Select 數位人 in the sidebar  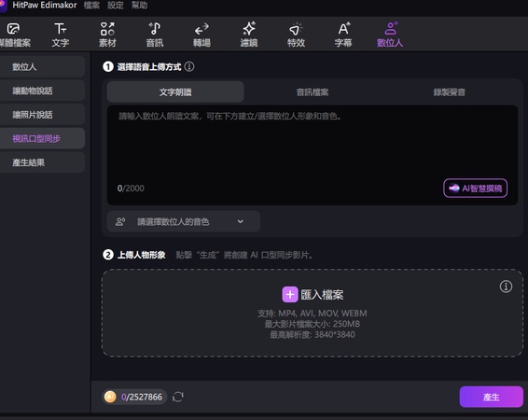pos(42,66)
